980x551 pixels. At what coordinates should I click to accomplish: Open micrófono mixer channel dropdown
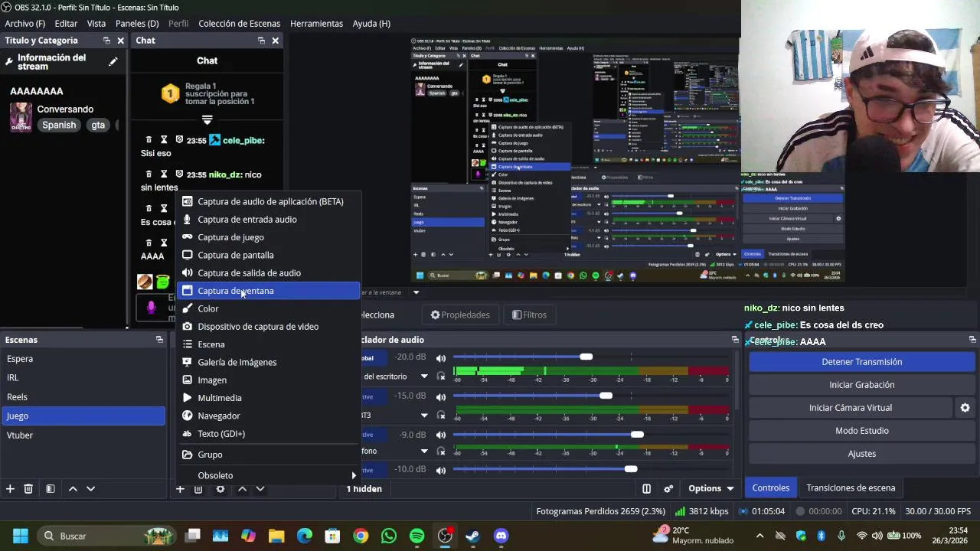424,451
